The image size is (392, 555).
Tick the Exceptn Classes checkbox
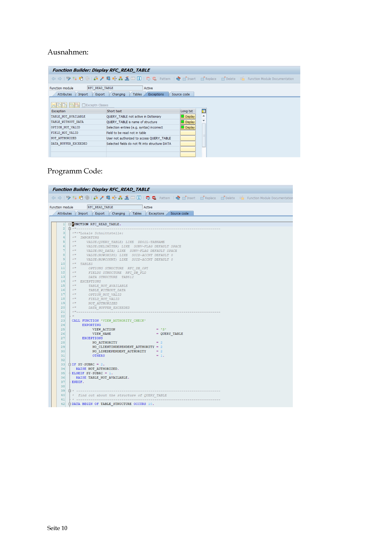coord(84,105)
